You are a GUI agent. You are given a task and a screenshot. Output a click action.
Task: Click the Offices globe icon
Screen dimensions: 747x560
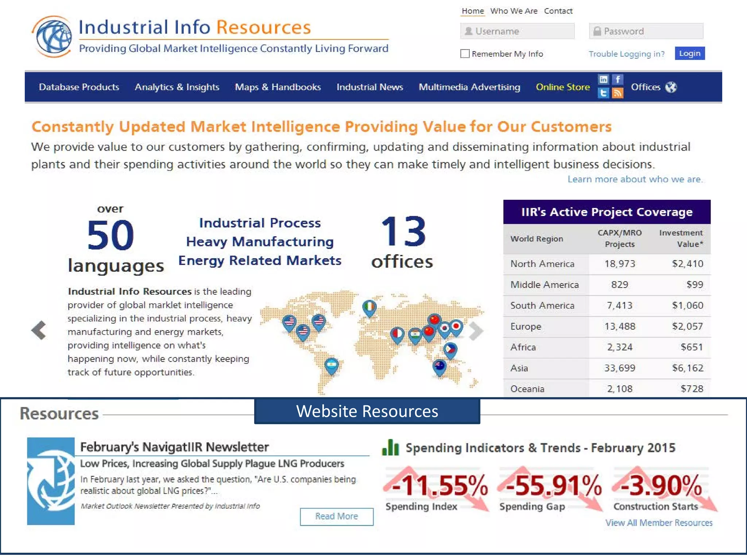671,87
